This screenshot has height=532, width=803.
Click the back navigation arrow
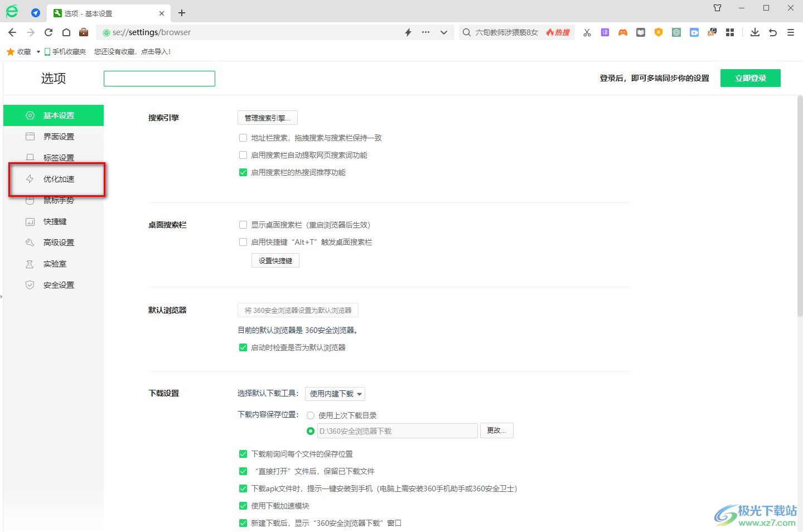coord(12,32)
